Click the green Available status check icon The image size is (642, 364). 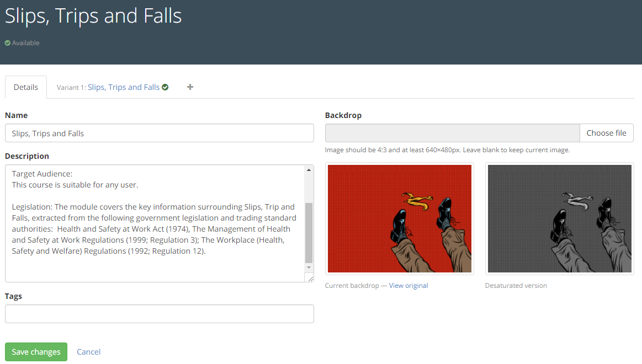pos(8,43)
